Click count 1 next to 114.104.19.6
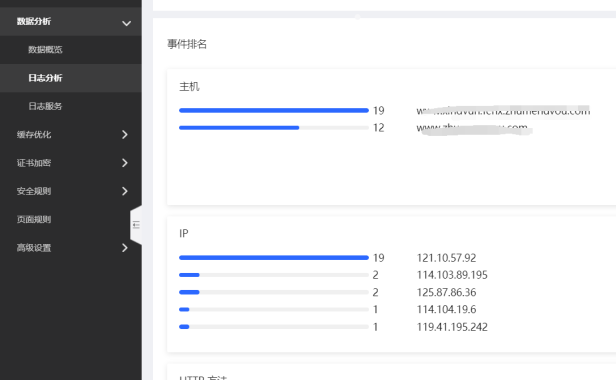The height and width of the screenshot is (380, 616). tap(376, 310)
